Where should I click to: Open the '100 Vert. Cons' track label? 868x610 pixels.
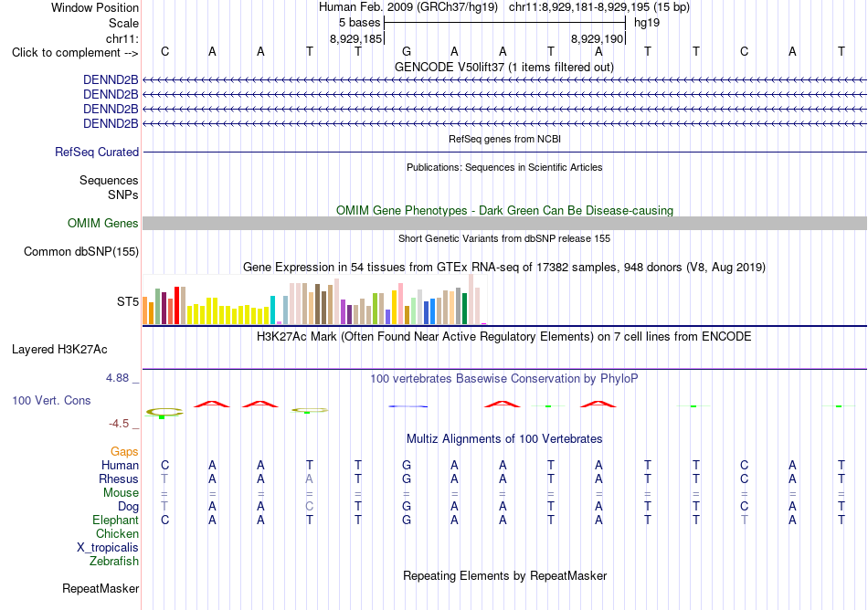click(x=51, y=400)
